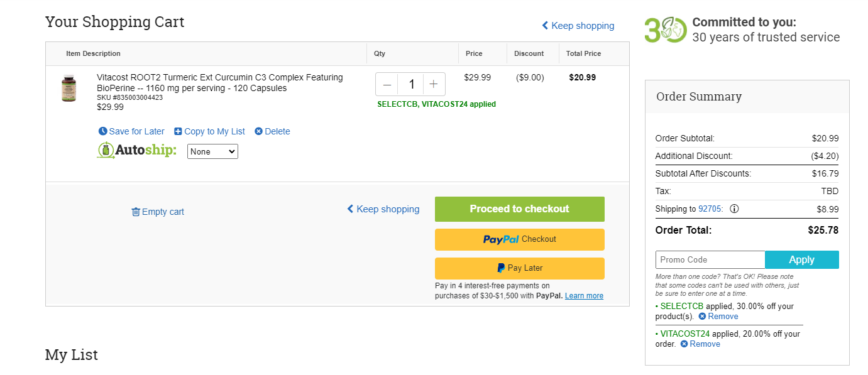Decrease quantity with the minus button

point(387,84)
